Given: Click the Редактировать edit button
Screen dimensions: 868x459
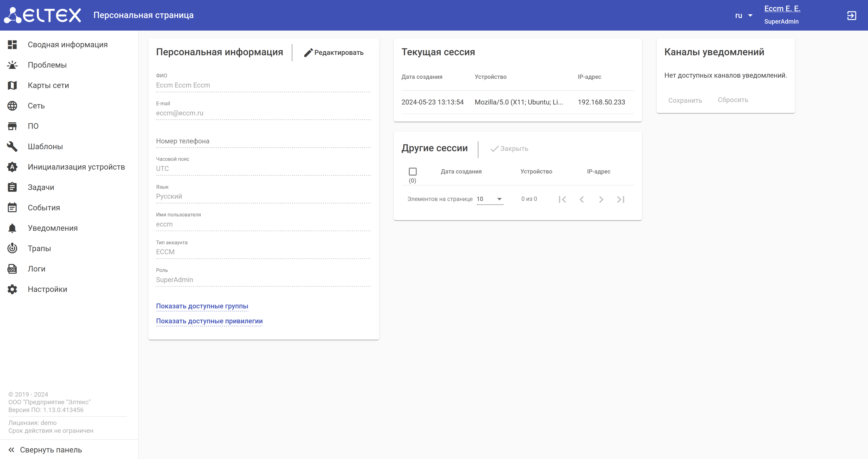Looking at the screenshot, I should pos(334,53).
